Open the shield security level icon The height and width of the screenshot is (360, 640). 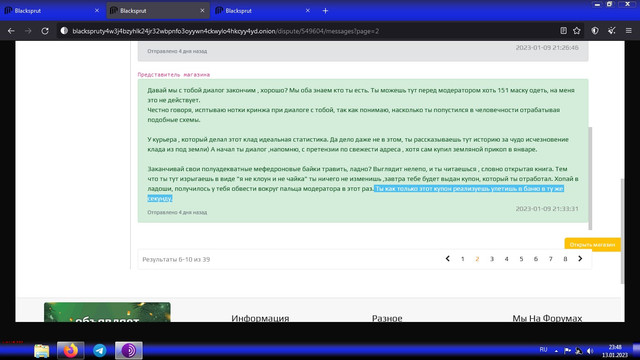[595, 31]
